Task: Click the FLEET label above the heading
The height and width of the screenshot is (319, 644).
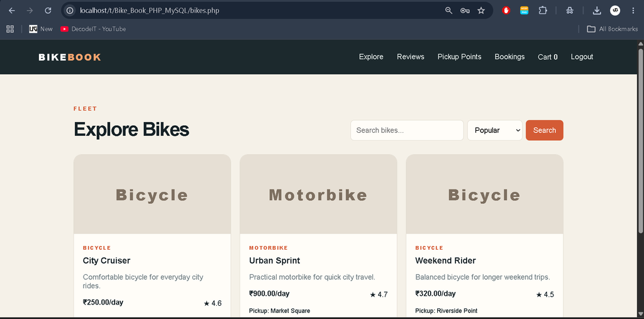Action: (x=86, y=109)
